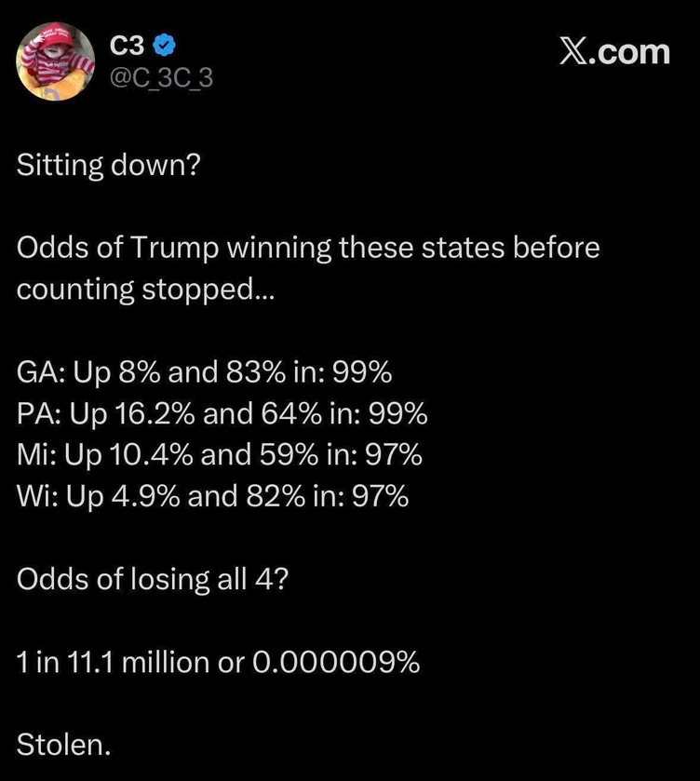
Task: Click the "1 in 11.1 million" text
Action: click(128, 662)
